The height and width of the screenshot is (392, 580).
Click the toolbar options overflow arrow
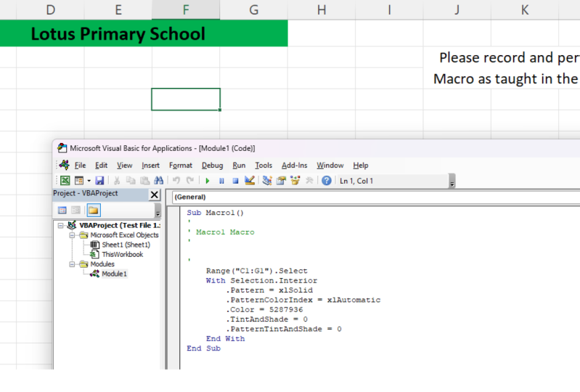point(452,181)
